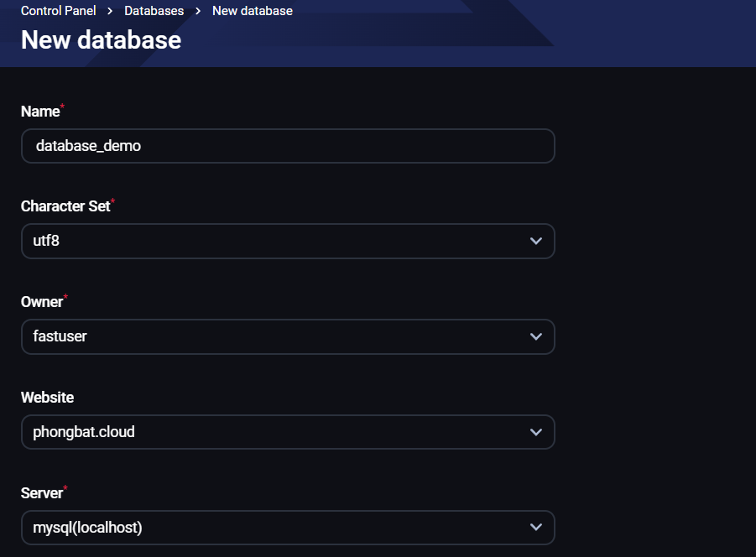756x557 pixels.
Task: Open the Character Set dropdown showing utf8
Action: click(x=277, y=242)
